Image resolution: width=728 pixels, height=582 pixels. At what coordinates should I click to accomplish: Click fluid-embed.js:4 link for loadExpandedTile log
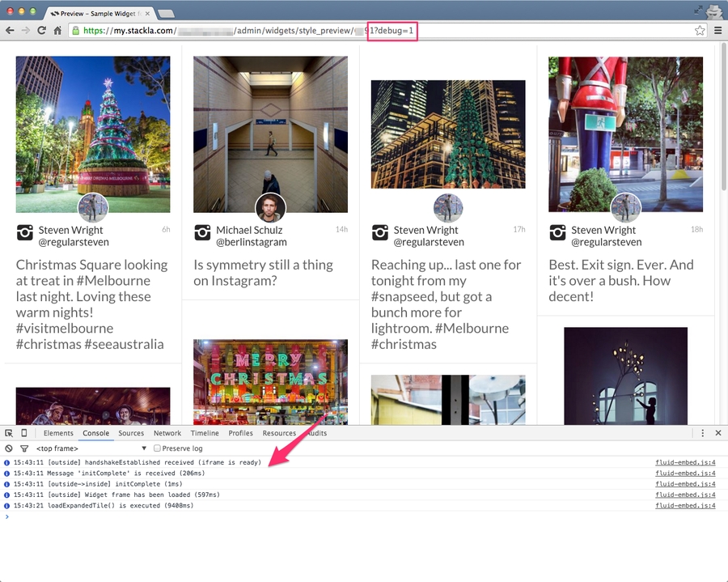[x=685, y=506]
